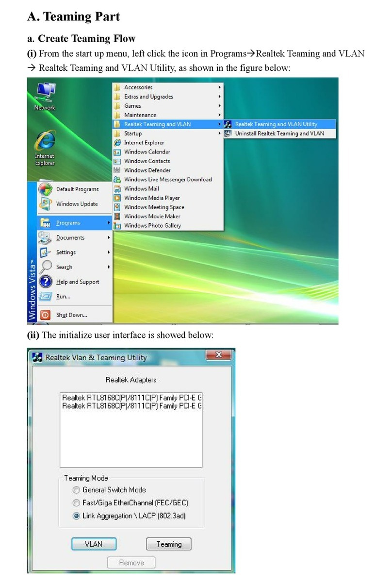The image size is (392, 585).
Task: Click the Run icon in start menu
Action: tap(45, 296)
